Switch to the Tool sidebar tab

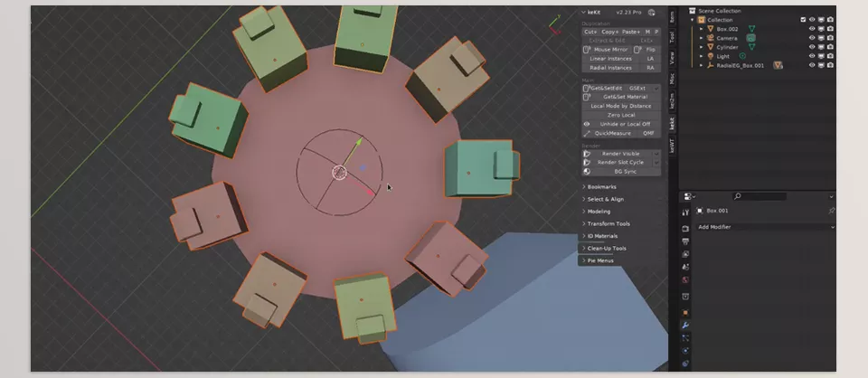pyautogui.click(x=673, y=36)
